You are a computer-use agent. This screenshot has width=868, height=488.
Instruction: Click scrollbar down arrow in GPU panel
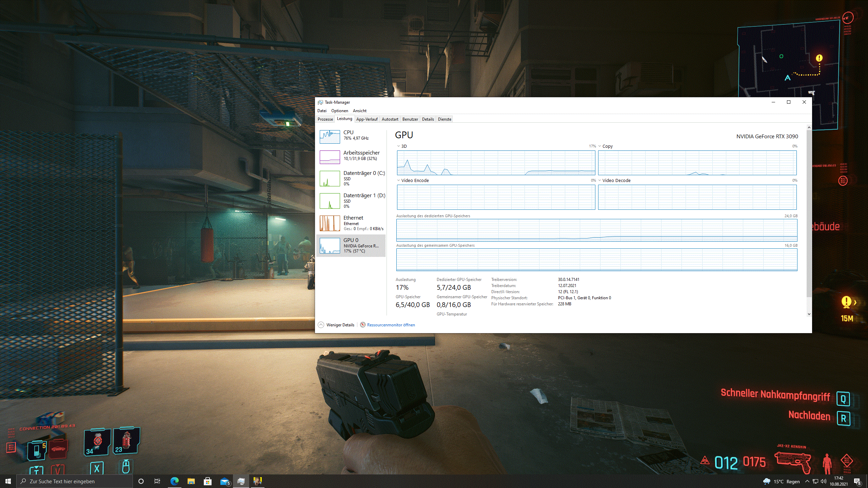[x=809, y=314]
